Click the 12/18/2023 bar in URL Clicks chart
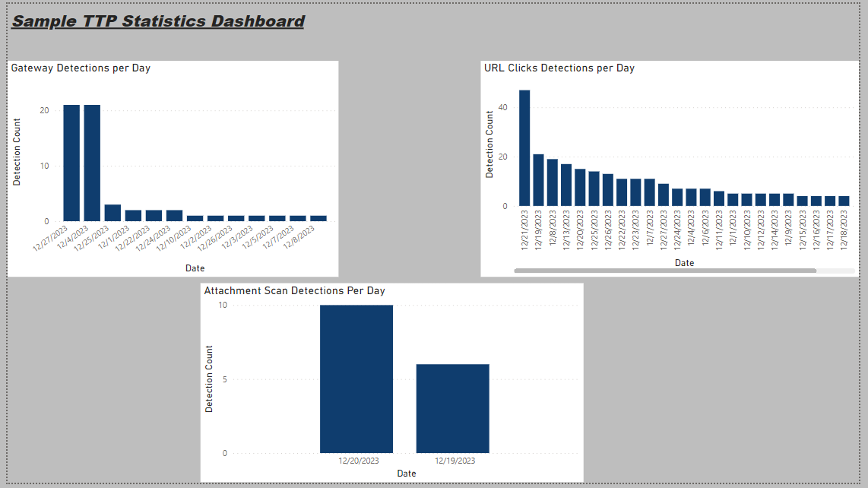The image size is (868, 488). tap(844, 201)
